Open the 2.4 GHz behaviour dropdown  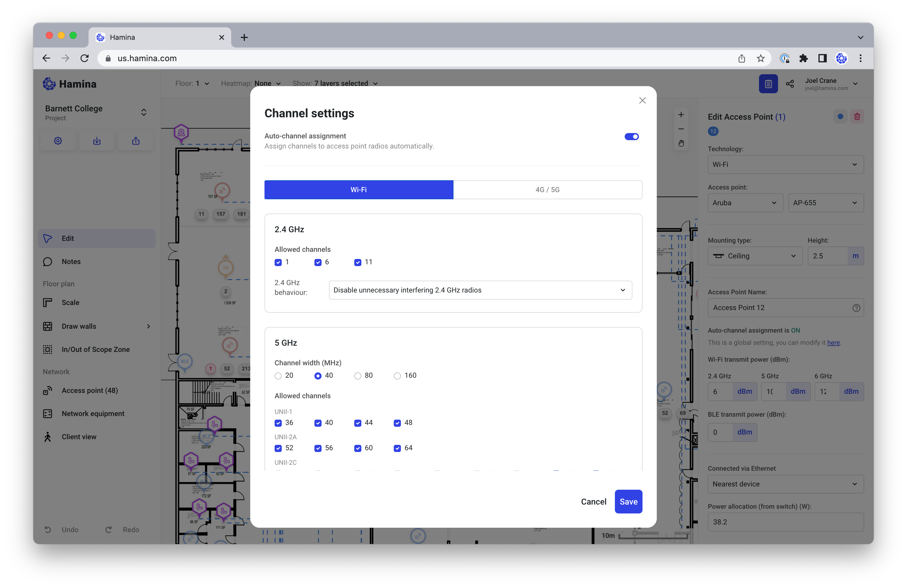(480, 290)
